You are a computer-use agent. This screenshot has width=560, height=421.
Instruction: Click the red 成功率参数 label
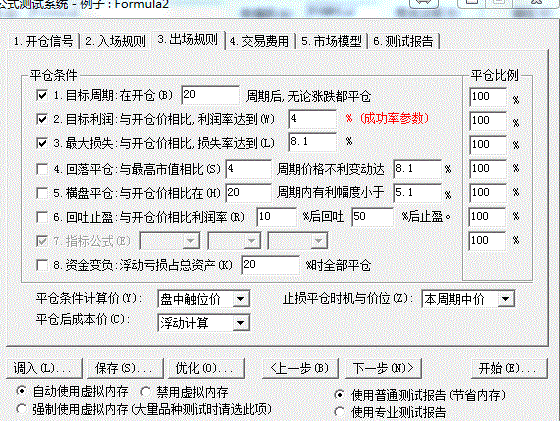click(394, 118)
